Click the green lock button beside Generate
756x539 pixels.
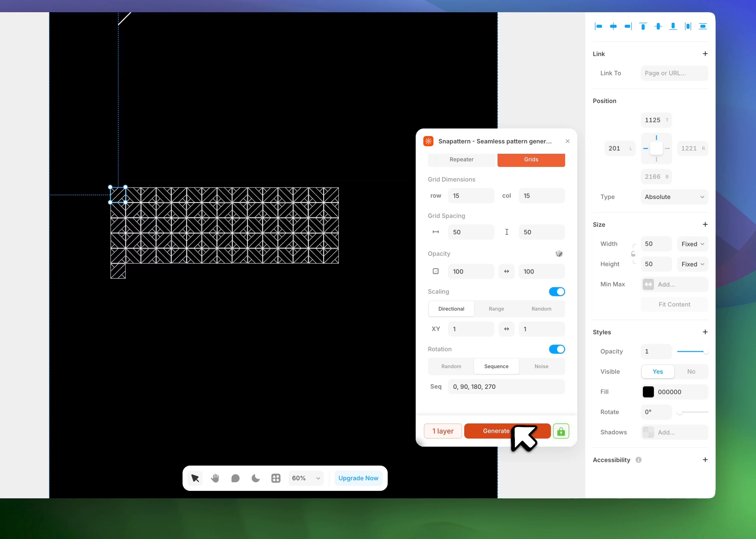pyautogui.click(x=561, y=431)
